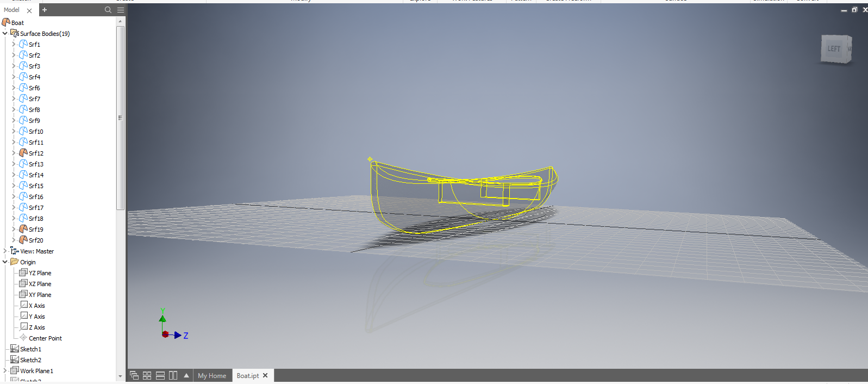Click the horizontal arrange windows icon
The height and width of the screenshot is (384, 868).
160,375
